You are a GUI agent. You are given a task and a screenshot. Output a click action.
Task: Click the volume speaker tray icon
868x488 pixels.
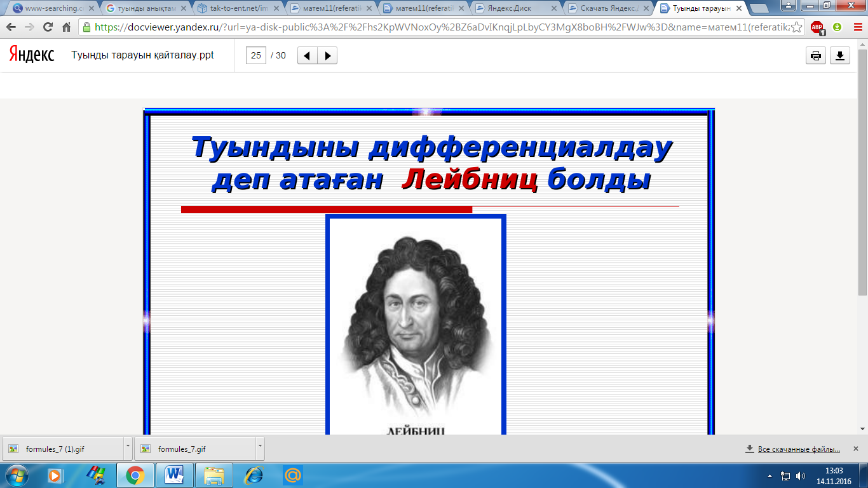pyautogui.click(x=800, y=475)
